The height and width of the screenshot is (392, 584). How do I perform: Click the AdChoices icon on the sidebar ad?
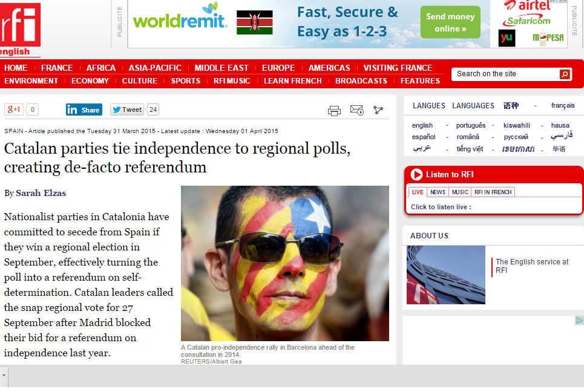pos(579,320)
